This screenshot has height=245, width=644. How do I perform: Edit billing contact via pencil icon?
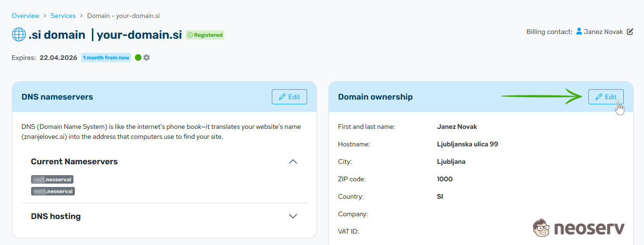click(630, 32)
